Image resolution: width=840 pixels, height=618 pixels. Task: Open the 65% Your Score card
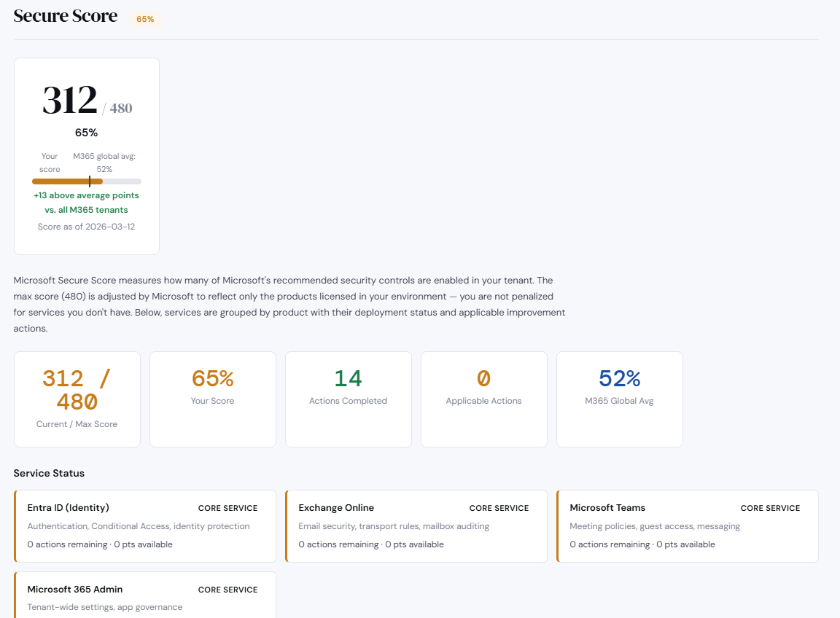pyautogui.click(x=212, y=399)
